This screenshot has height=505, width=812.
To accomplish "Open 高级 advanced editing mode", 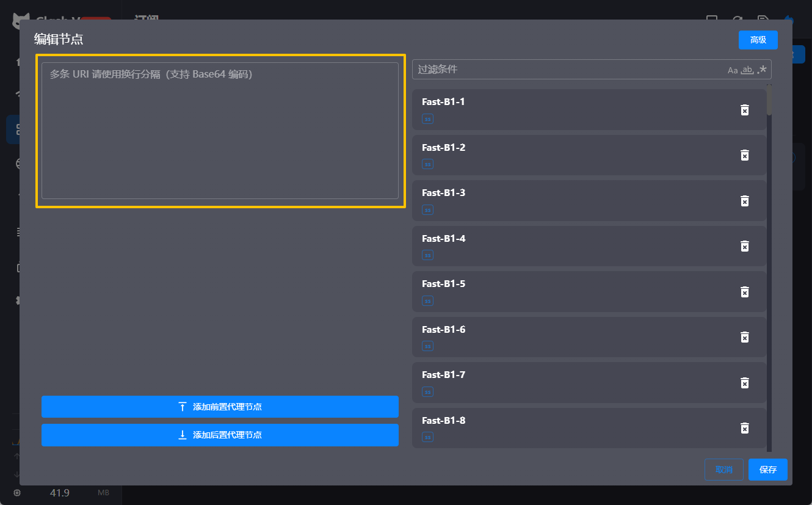I will tap(758, 40).
